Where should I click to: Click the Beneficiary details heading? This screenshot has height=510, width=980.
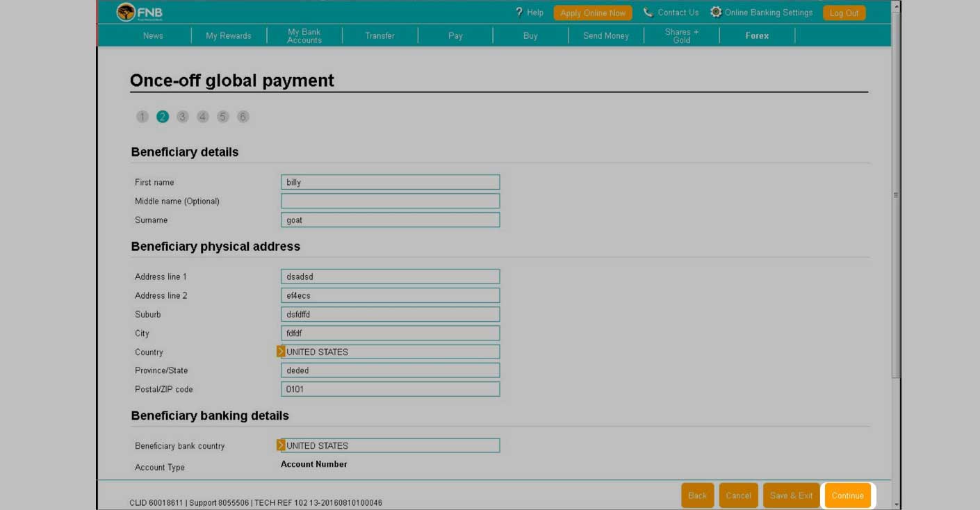[x=185, y=152]
